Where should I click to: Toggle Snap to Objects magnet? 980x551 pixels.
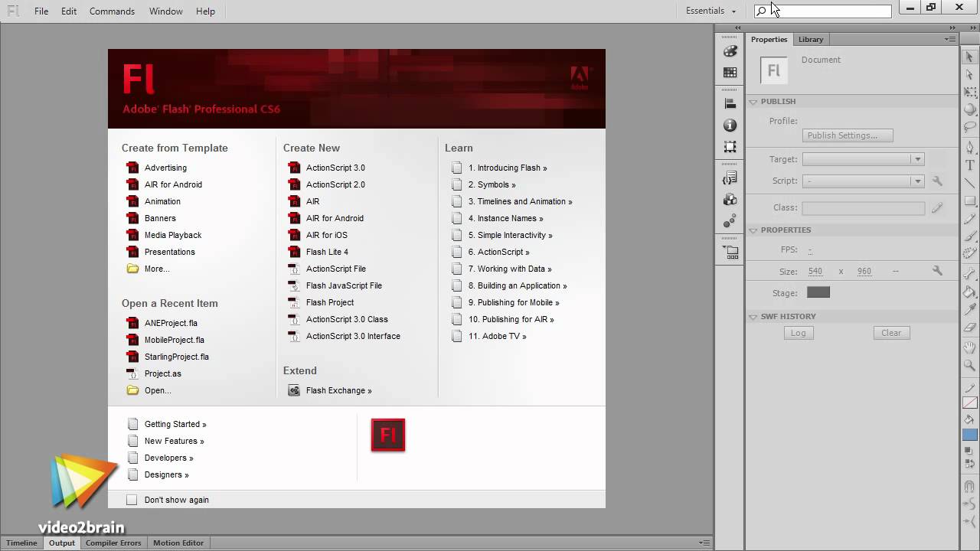tap(969, 487)
